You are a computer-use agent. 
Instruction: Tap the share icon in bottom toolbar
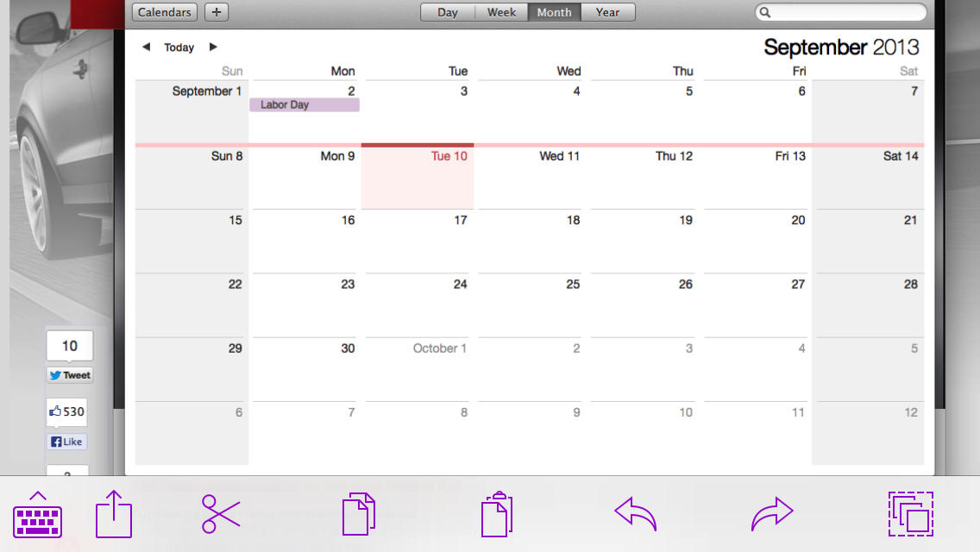pos(114,514)
